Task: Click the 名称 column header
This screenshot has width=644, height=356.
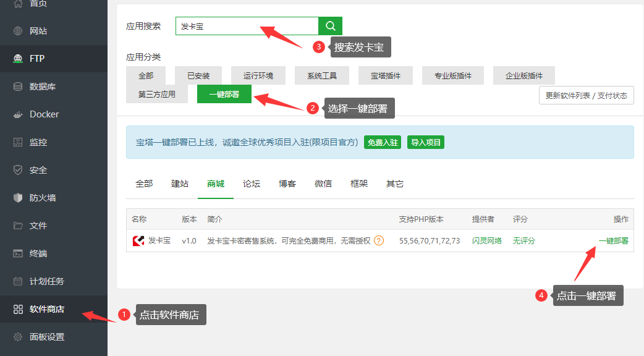Action: click(x=139, y=219)
